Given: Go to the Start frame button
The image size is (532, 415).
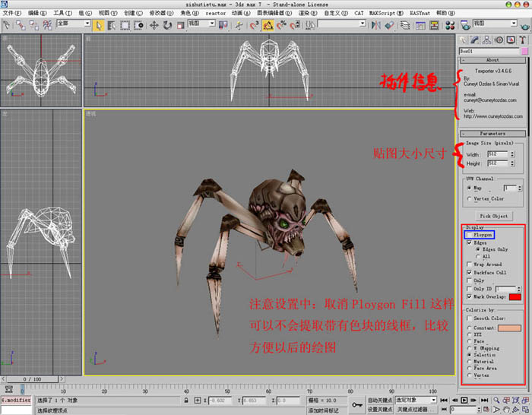Looking at the screenshot, I should (444, 401).
